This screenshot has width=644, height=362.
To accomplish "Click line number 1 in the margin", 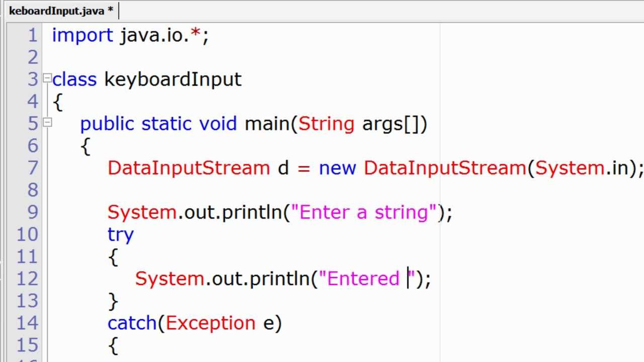I will coord(32,35).
